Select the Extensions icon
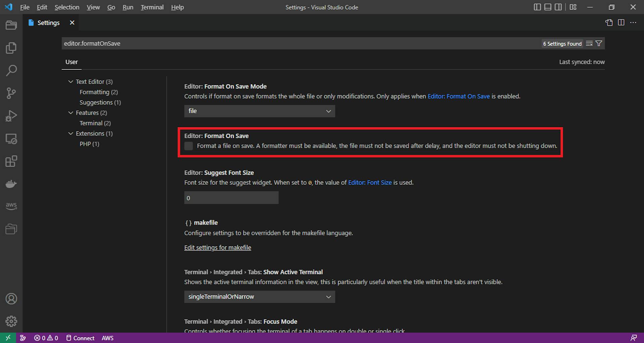 [x=11, y=161]
